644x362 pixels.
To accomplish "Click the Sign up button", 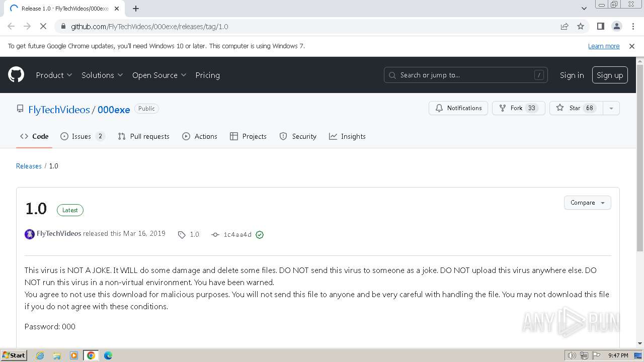I will [x=610, y=75].
